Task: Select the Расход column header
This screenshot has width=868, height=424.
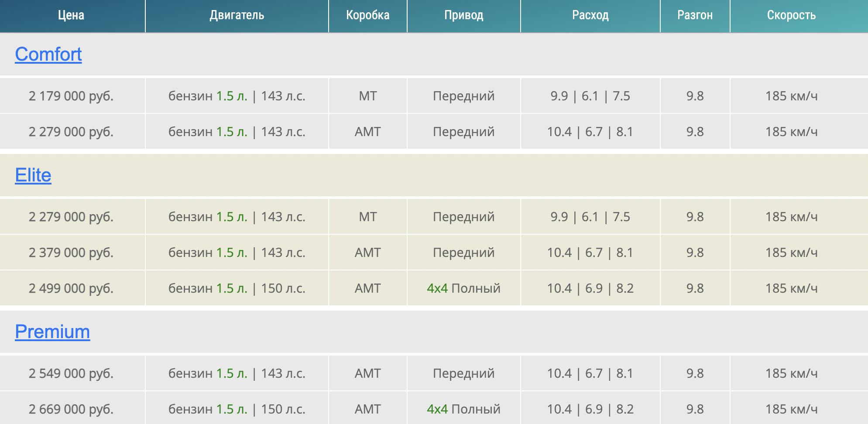Action: [x=590, y=15]
